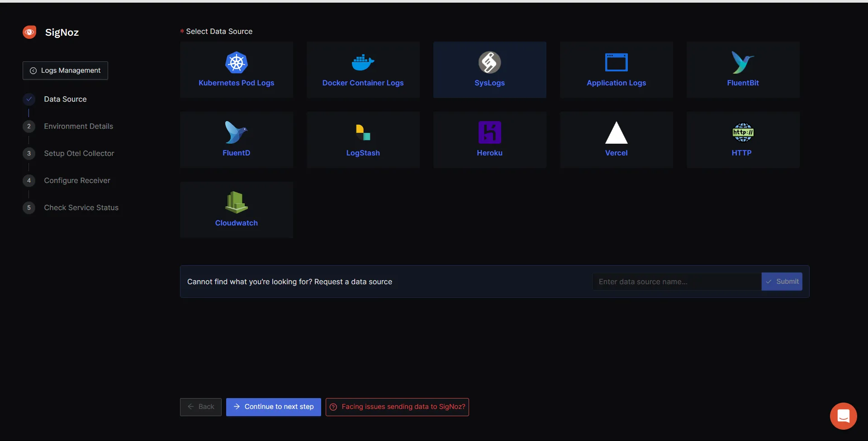Choose the FluentBit bird icon

[x=743, y=63]
